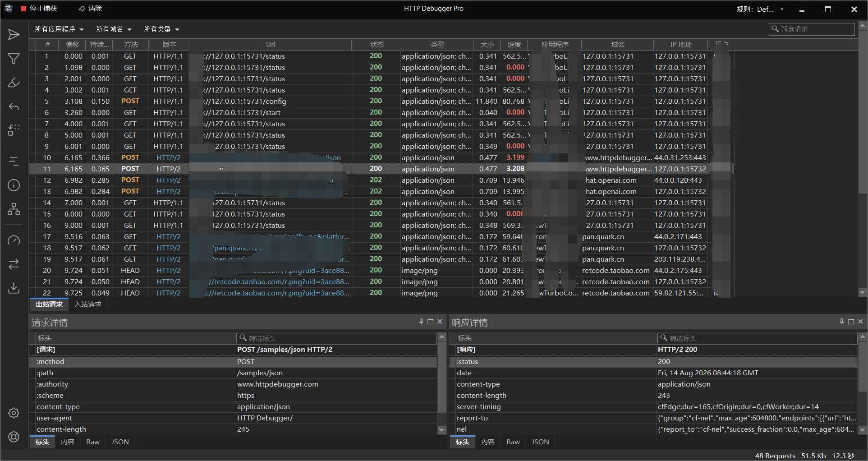Pin the request details panel
868x461 pixels.
pyautogui.click(x=421, y=322)
